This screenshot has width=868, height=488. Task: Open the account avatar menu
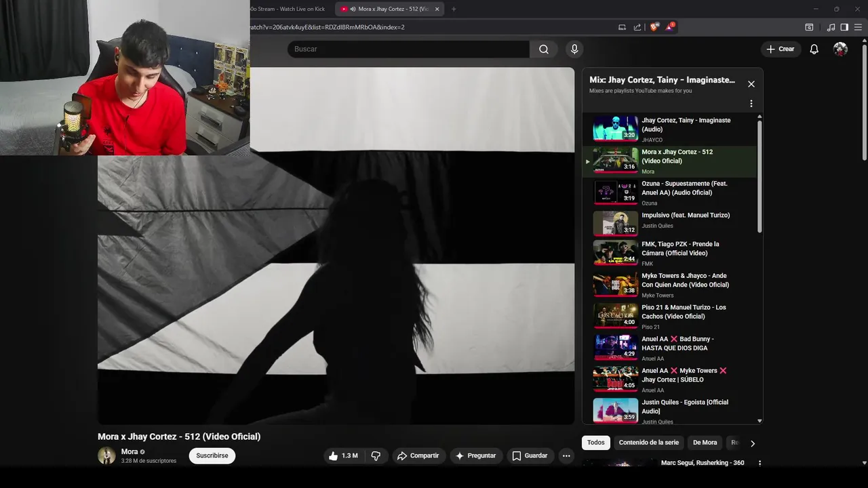[x=840, y=49]
